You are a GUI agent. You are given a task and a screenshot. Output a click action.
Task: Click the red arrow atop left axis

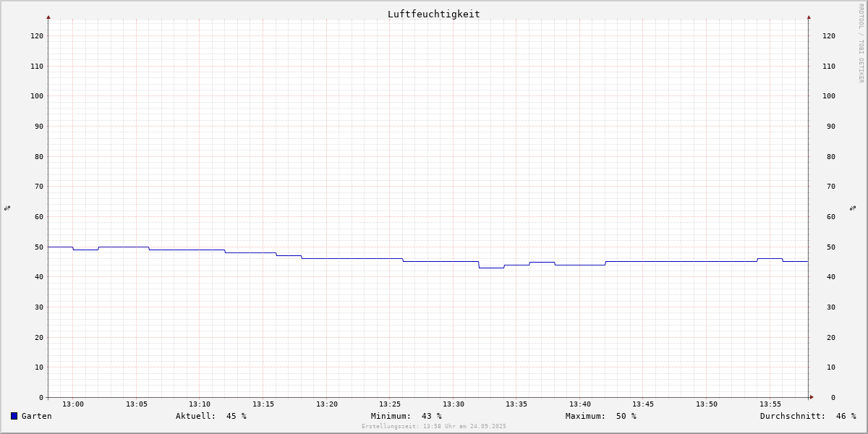pos(48,17)
